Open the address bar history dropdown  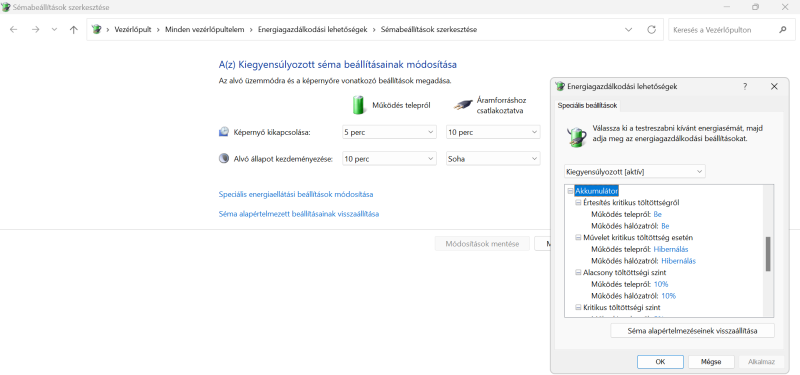(629, 30)
